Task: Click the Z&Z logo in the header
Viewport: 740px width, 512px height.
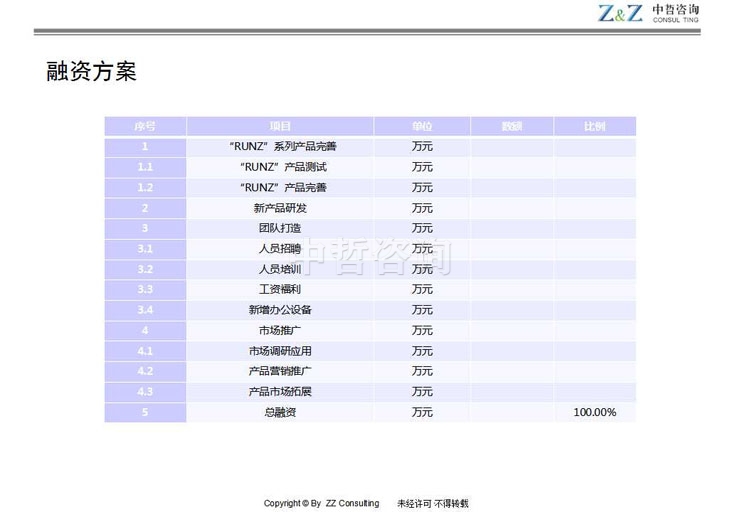Action: (x=620, y=13)
